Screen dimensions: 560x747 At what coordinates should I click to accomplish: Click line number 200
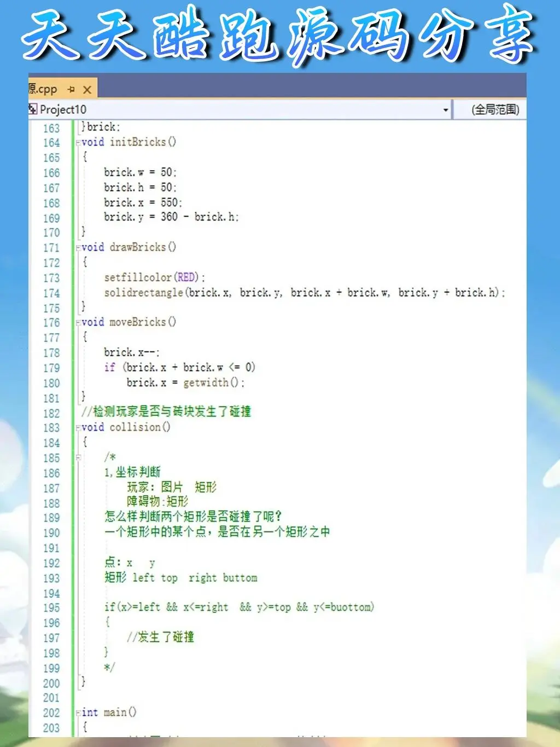[x=51, y=684]
